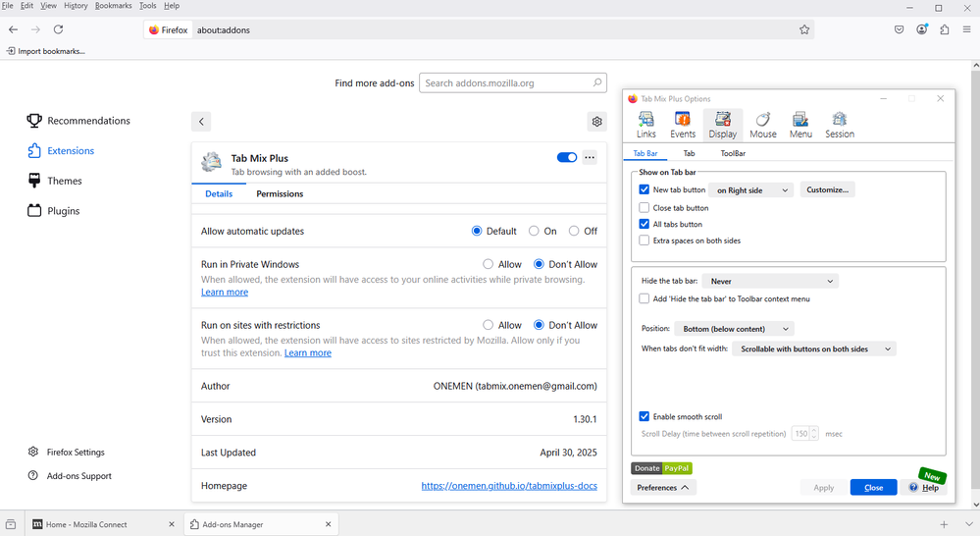Open the Hide the tab bar dropdown
This screenshot has height=536, width=980.
tap(771, 282)
